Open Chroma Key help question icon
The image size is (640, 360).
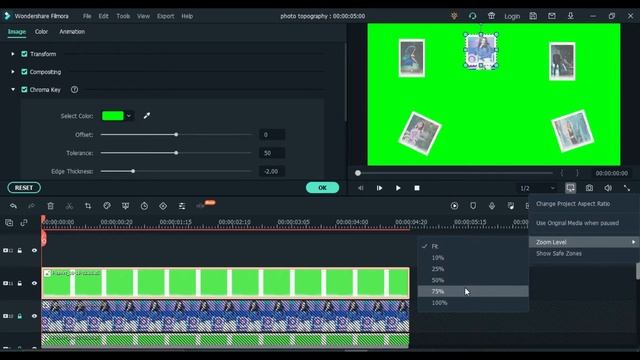[74, 90]
